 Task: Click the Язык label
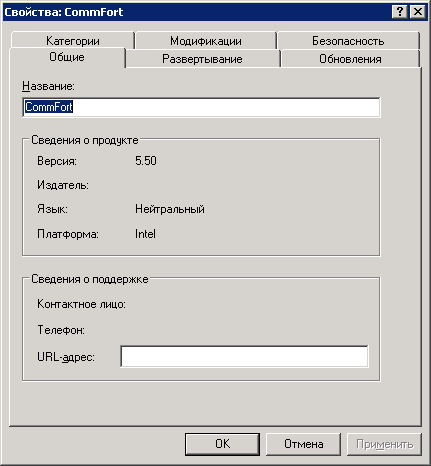pyautogui.click(x=52, y=209)
